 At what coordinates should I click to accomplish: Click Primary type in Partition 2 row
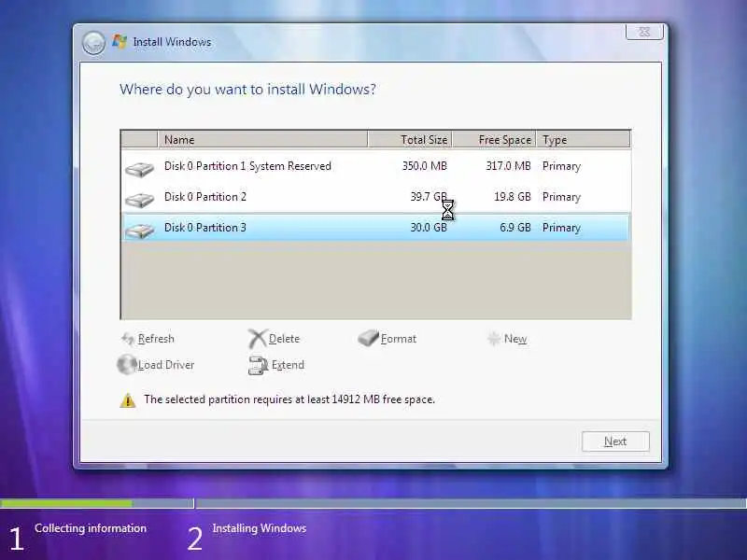click(x=561, y=197)
